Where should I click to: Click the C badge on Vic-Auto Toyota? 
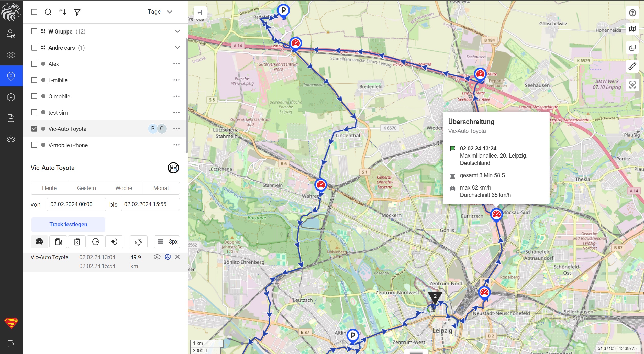[162, 129]
